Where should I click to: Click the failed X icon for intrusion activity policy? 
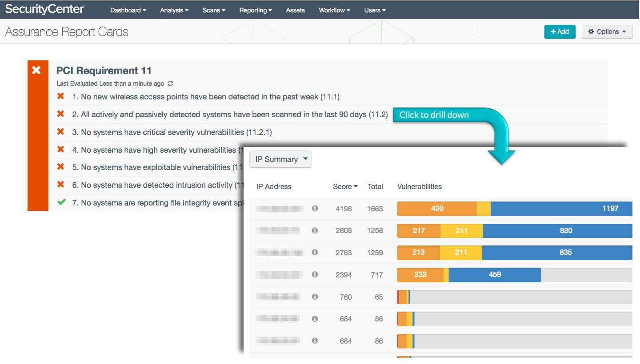pos(61,185)
